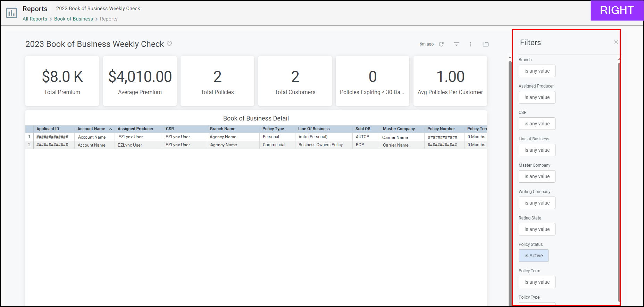Image resolution: width=644 pixels, height=307 pixels.
Task: Toggle the filters panel with the filter icon
Action: tap(457, 44)
